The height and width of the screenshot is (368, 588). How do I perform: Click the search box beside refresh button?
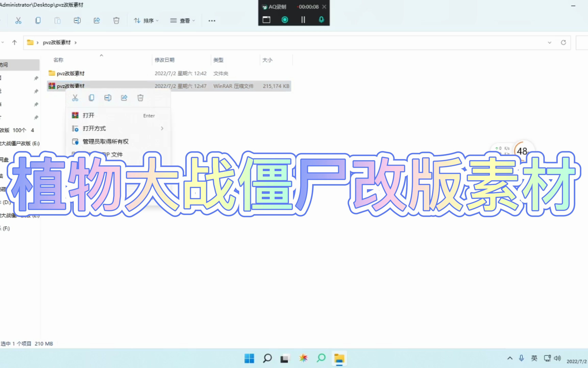582,43
